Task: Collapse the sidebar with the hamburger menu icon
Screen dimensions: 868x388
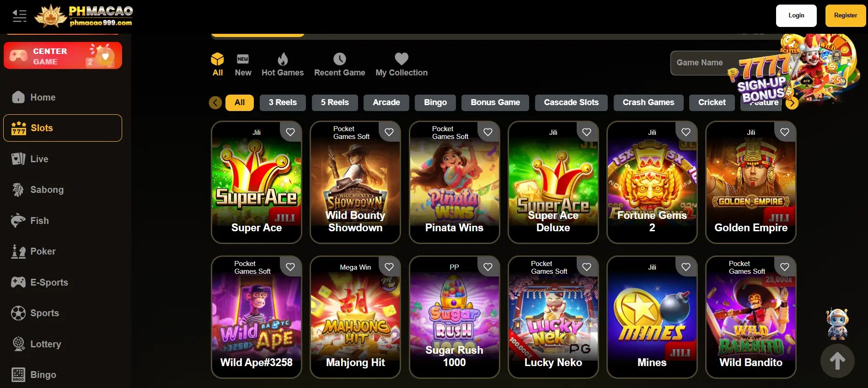Action: coord(19,16)
